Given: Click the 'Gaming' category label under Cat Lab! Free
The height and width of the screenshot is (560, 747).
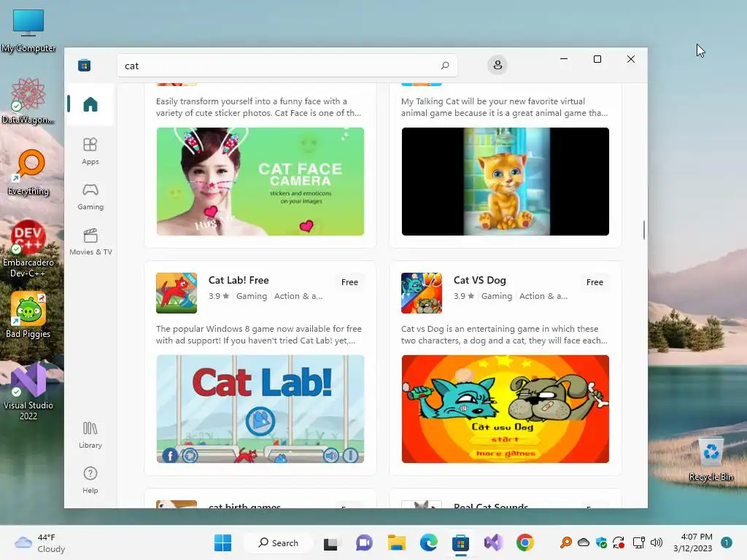Looking at the screenshot, I should tap(252, 296).
